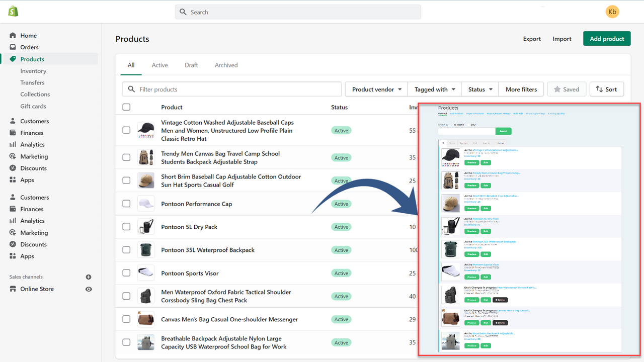Click the star icon on the Saved button

click(557, 89)
